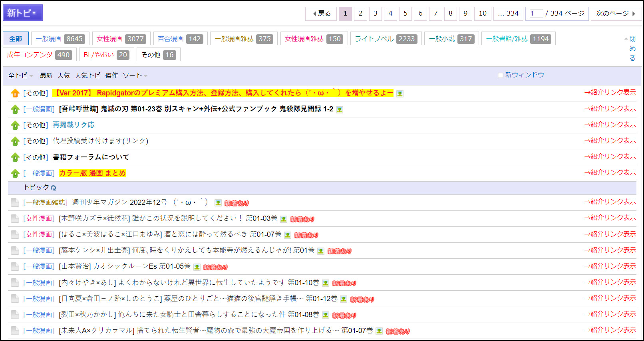This screenshot has height=341, width=644.
Task: Open the カラー版 漫画 まとめ topic
Action: [x=92, y=173]
